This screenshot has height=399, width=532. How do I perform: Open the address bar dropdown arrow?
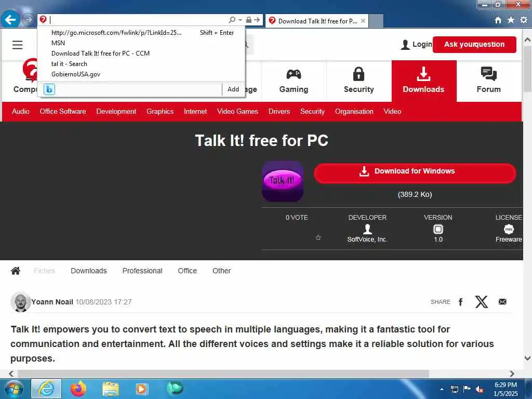(240, 20)
